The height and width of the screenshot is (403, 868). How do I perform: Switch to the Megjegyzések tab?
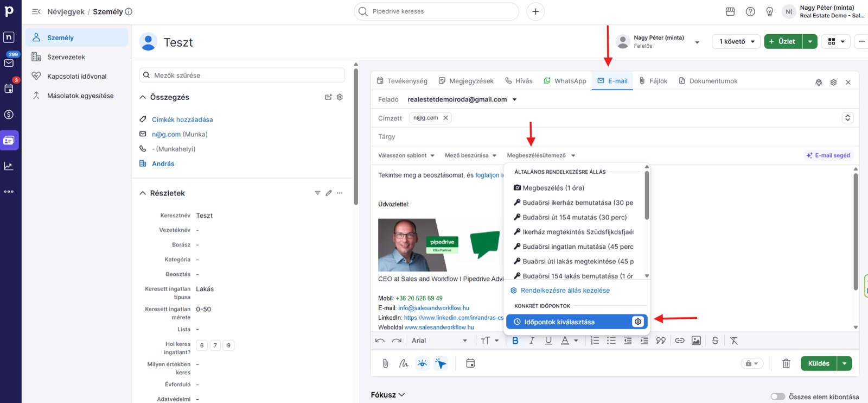[466, 81]
